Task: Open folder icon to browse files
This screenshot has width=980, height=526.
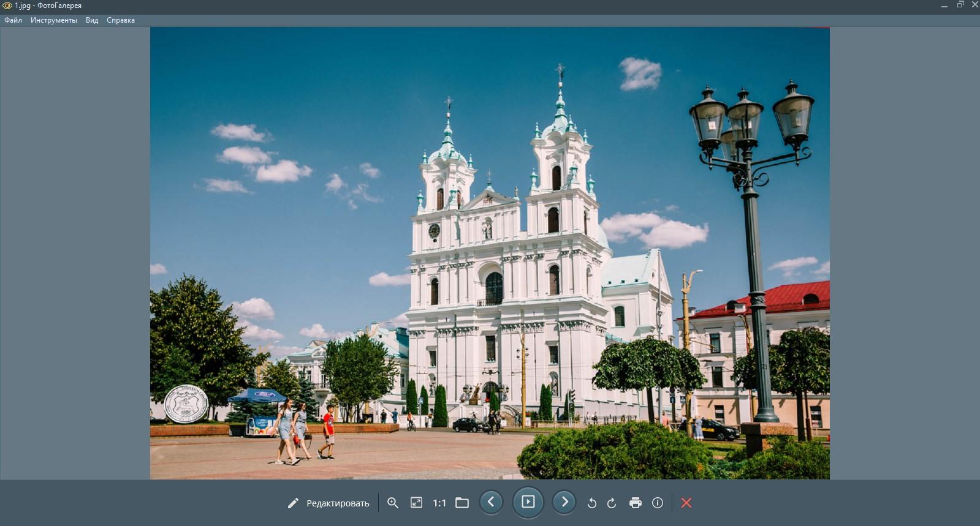Action: (x=462, y=503)
